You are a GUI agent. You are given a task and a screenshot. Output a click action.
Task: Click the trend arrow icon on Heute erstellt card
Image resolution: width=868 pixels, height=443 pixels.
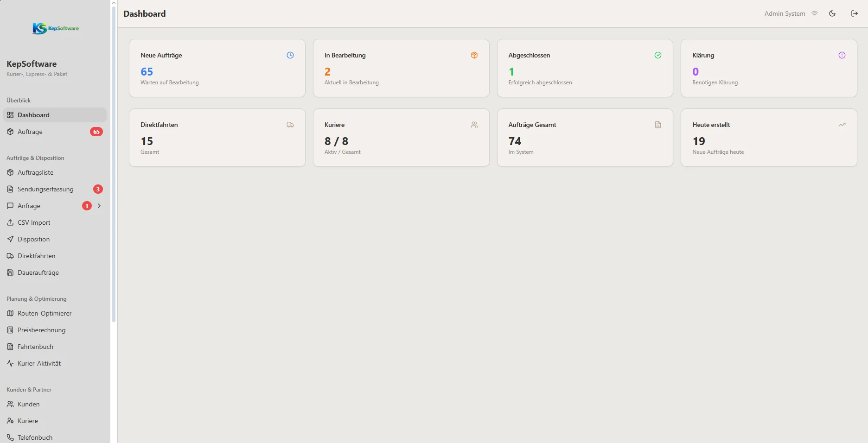pos(842,125)
